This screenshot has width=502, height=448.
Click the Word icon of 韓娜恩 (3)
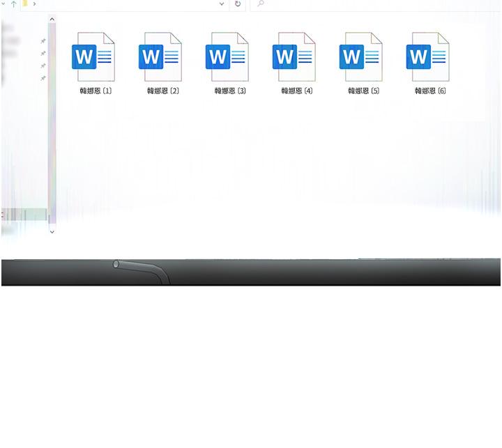(x=227, y=57)
